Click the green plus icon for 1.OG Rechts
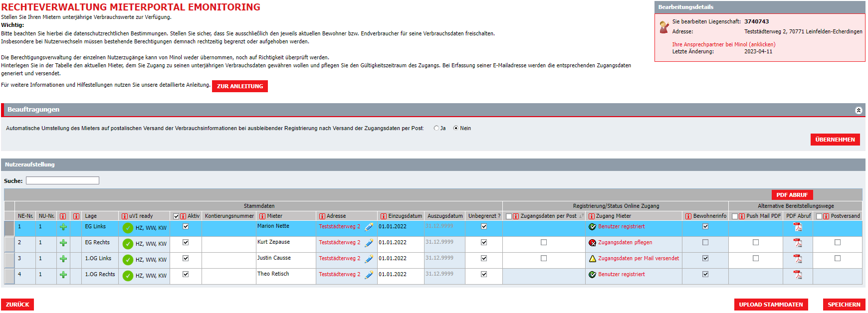This screenshot has height=313, width=868. pos(63,275)
